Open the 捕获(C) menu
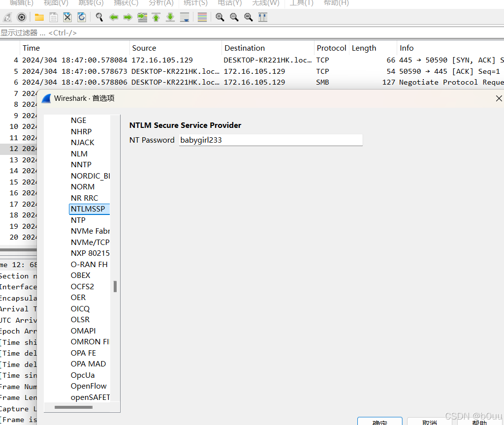 [x=126, y=3]
